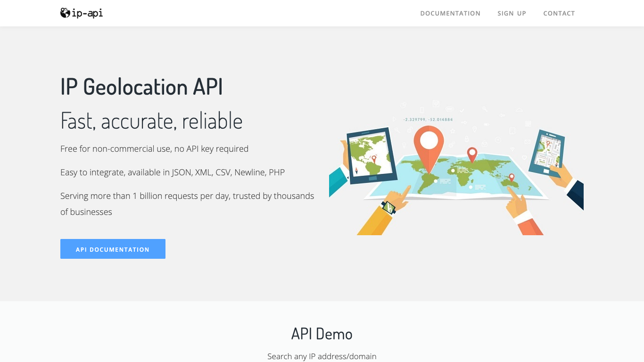The width and height of the screenshot is (644, 362).
Task: Click the phone showing the street map
Action: click(547, 150)
